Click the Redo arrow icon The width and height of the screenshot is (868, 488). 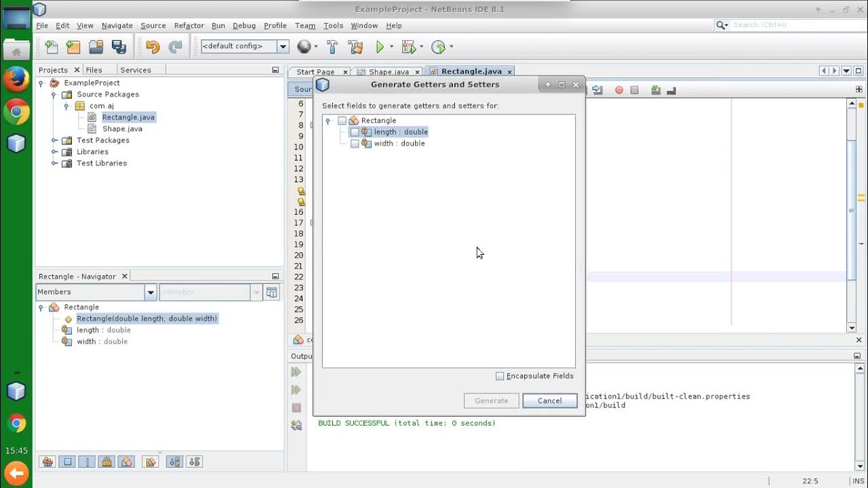pyautogui.click(x=175, y=47)
